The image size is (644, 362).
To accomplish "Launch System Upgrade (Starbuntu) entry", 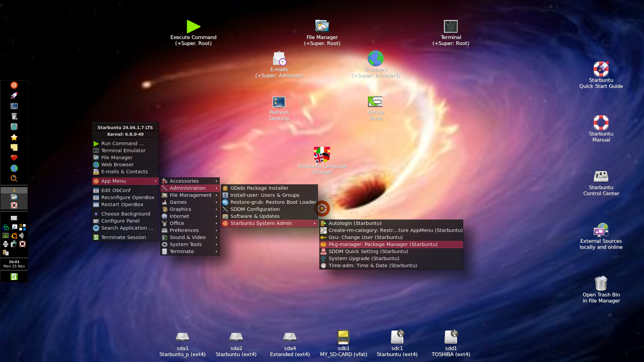I will (391, 258).
